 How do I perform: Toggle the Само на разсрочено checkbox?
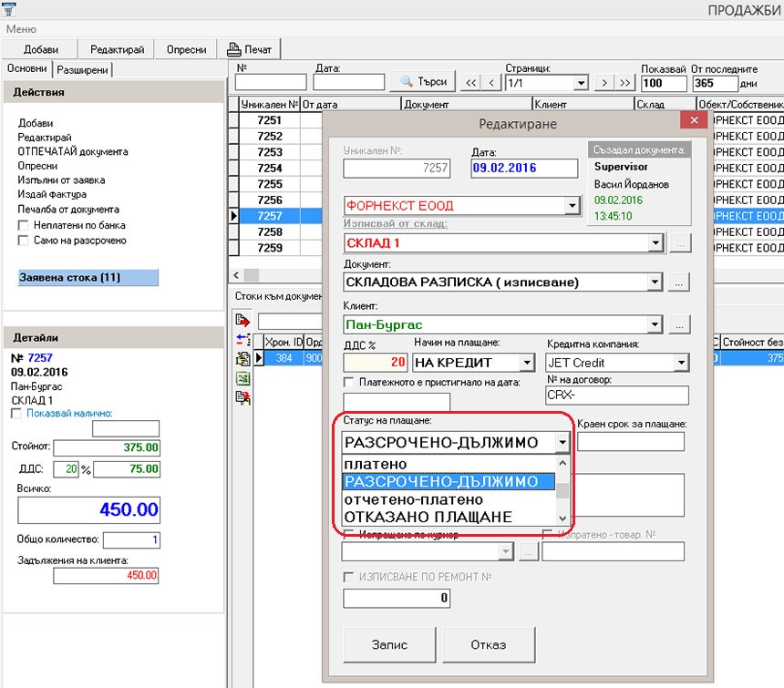click(23, 241)
